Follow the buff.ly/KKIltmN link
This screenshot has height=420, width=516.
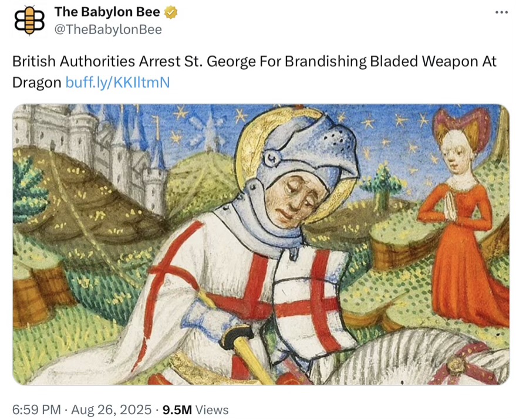click(x=117, y=82)
